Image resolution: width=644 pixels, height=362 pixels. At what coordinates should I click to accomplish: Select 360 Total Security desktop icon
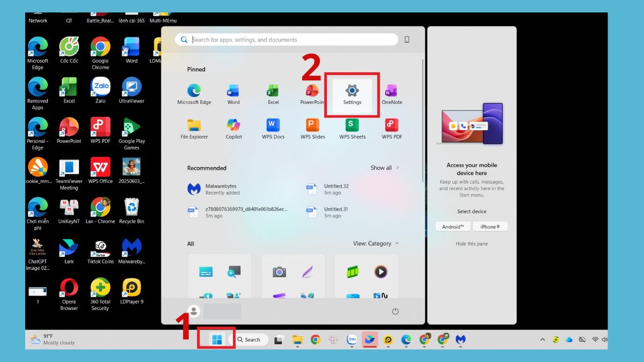point(100,294)
